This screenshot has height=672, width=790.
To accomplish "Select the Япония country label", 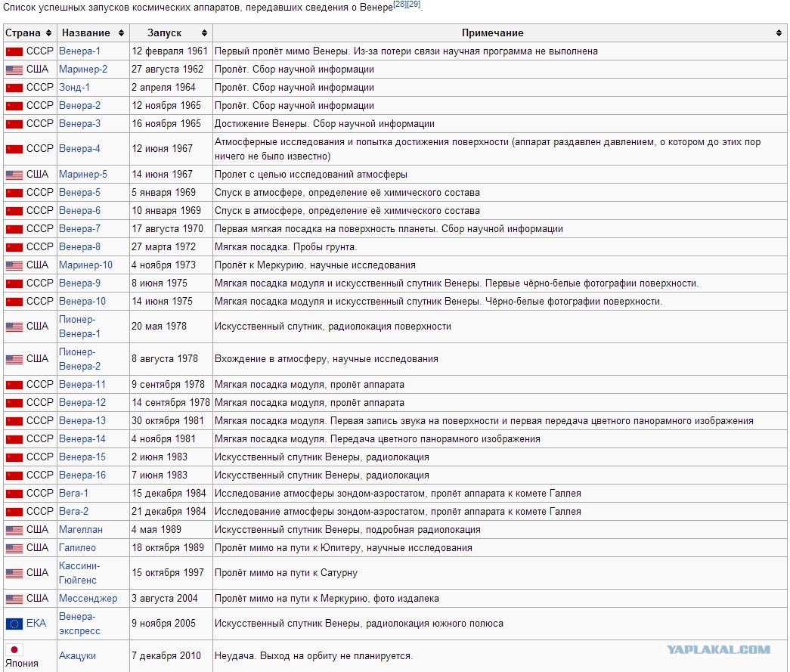I will tap(22, 664).
